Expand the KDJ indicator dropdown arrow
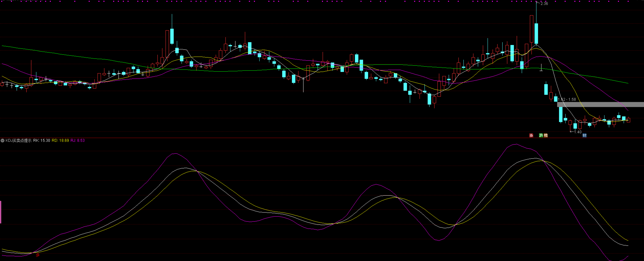Viewport: 644px width, 261px height. coord(3,141)
